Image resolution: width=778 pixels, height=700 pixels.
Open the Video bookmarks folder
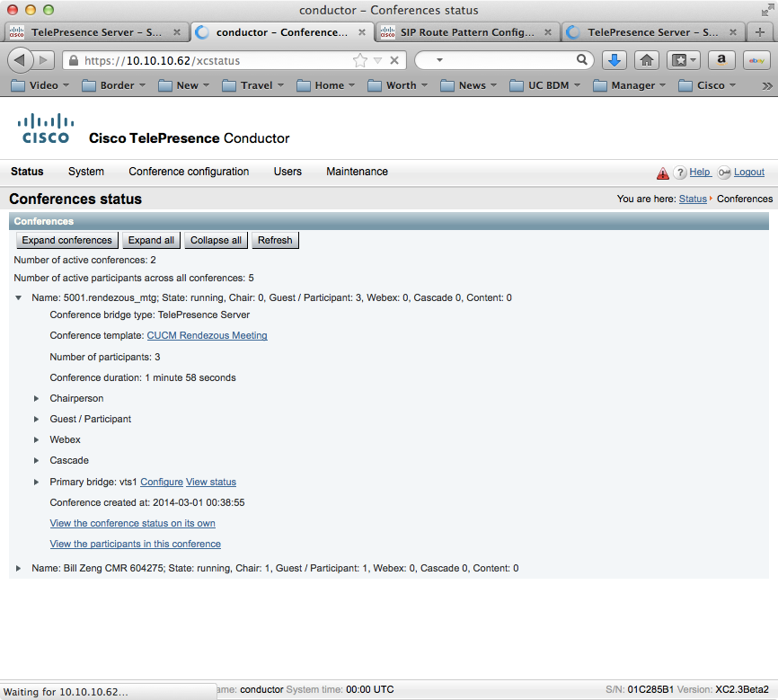click(x=40, y=85)
